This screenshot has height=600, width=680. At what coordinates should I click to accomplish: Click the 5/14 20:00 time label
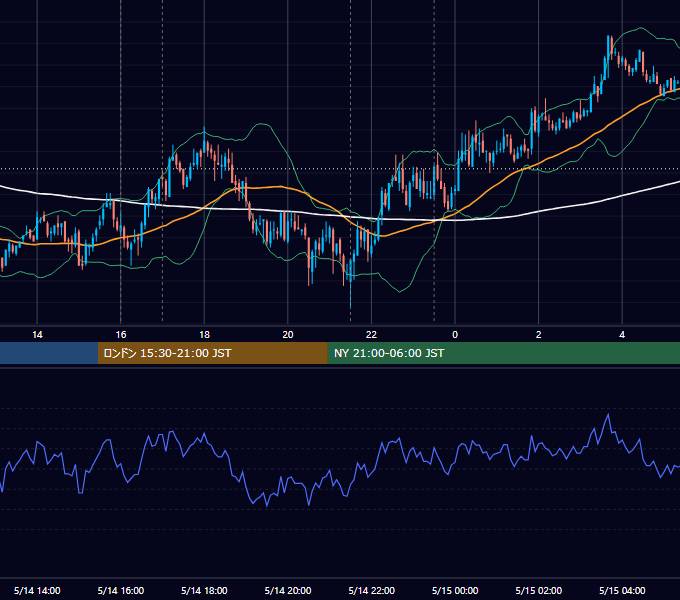pyautogui.click(x=288, y=590)
